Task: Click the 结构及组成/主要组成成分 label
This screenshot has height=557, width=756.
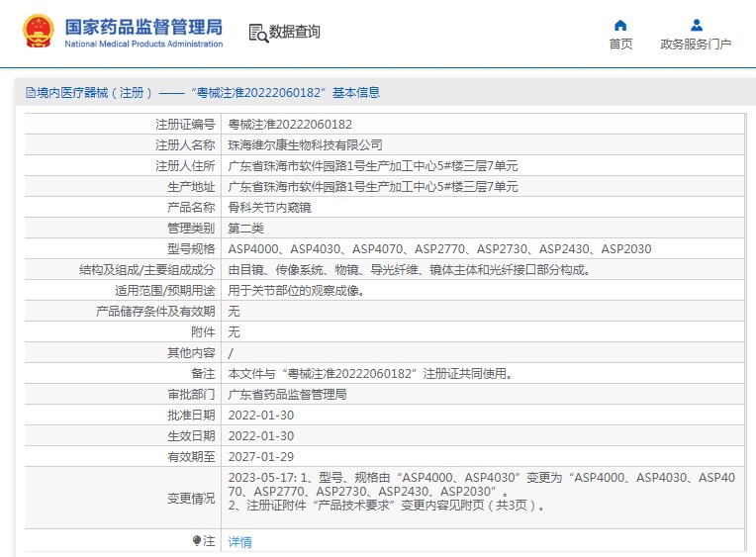Action: point(147,269)
